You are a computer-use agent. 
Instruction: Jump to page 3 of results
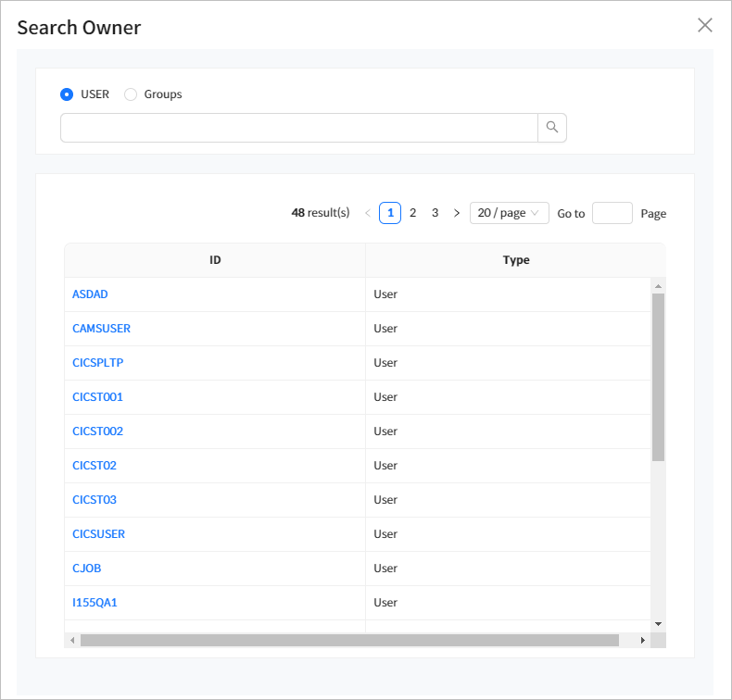coord(435,213)
